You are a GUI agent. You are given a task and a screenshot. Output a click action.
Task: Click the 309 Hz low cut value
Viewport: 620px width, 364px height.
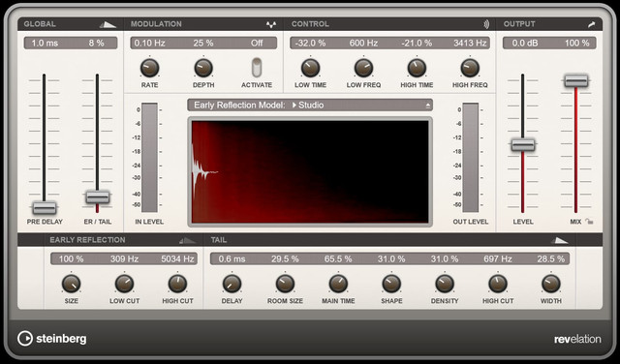click(125, 259)
